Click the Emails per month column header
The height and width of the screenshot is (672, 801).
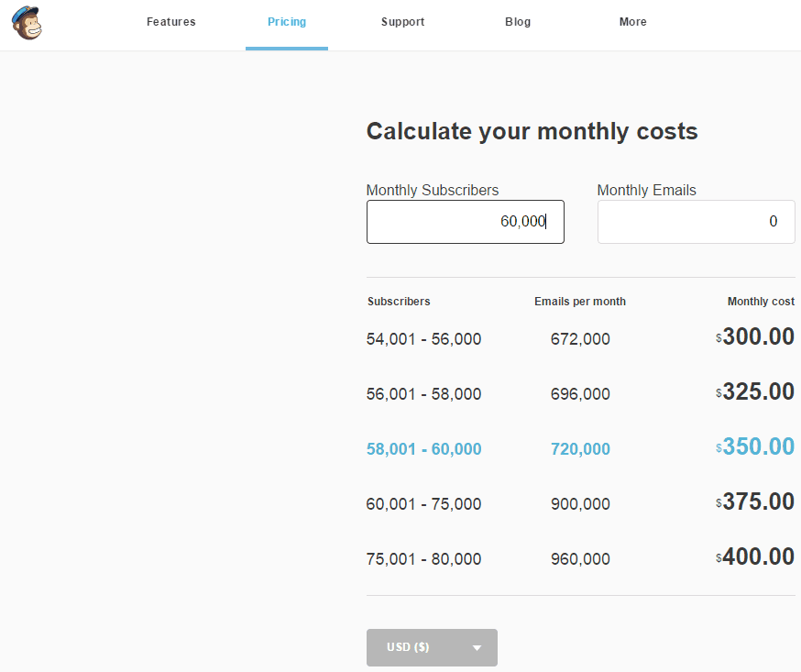tap(581, 301)
